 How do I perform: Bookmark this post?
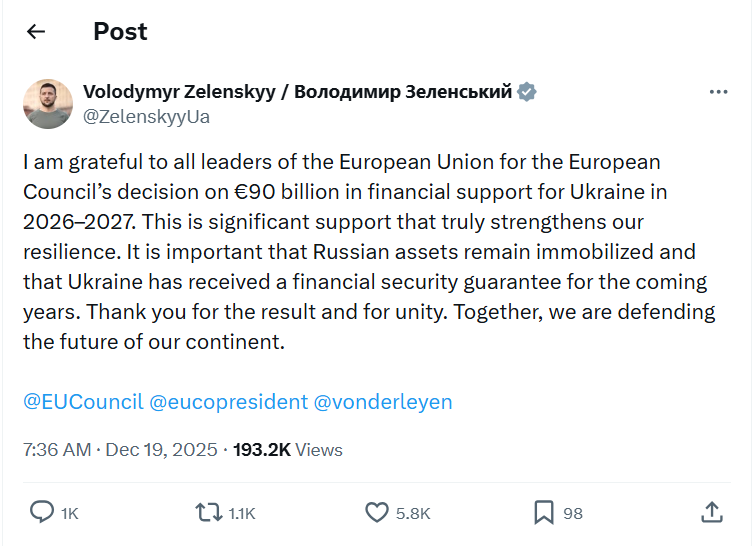543,512
